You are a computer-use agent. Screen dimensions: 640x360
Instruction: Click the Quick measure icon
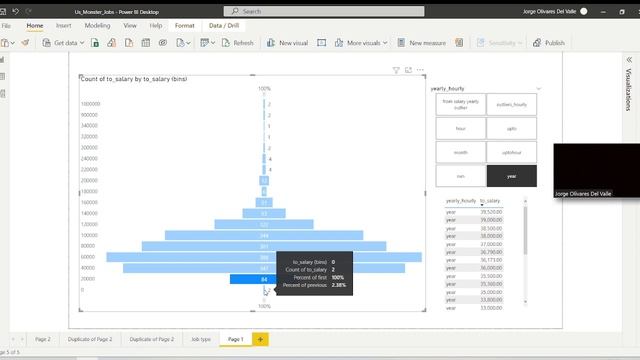tap(459, 43)
